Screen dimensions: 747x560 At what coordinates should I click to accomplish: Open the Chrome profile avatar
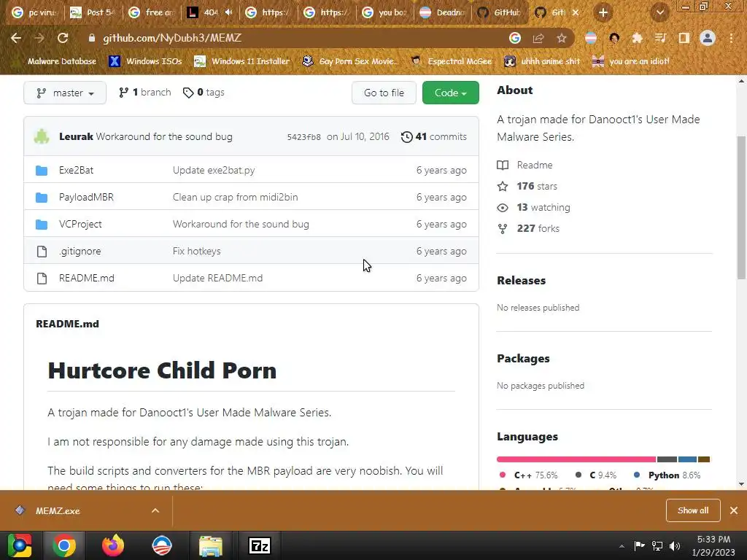708,38
